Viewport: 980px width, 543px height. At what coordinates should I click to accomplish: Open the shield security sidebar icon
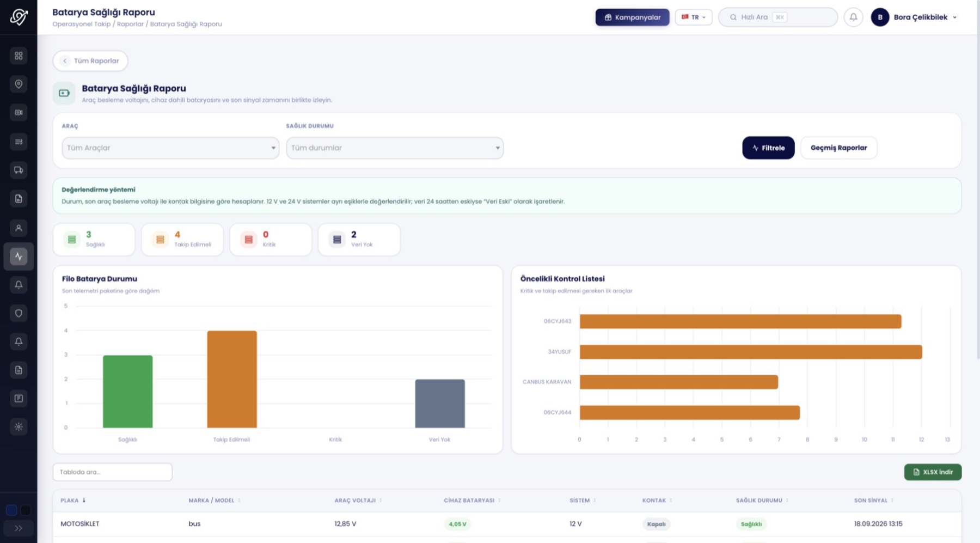pos(19,313)
